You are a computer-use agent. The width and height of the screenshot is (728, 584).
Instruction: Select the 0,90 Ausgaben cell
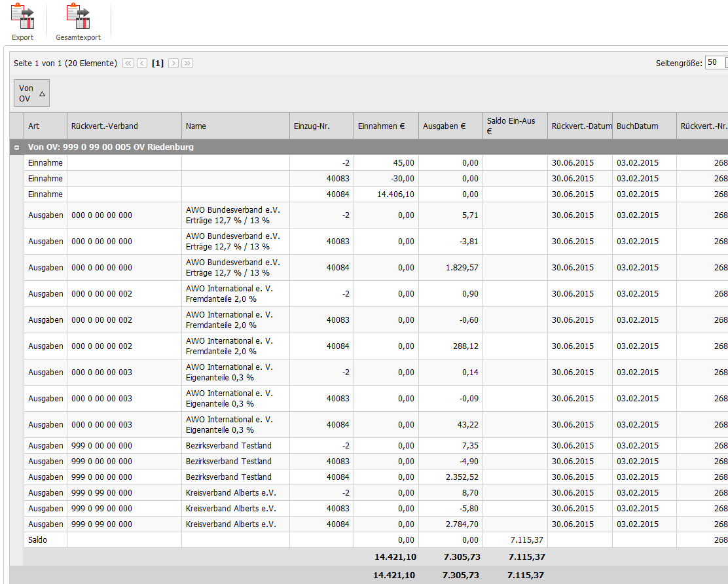(451, 294)
